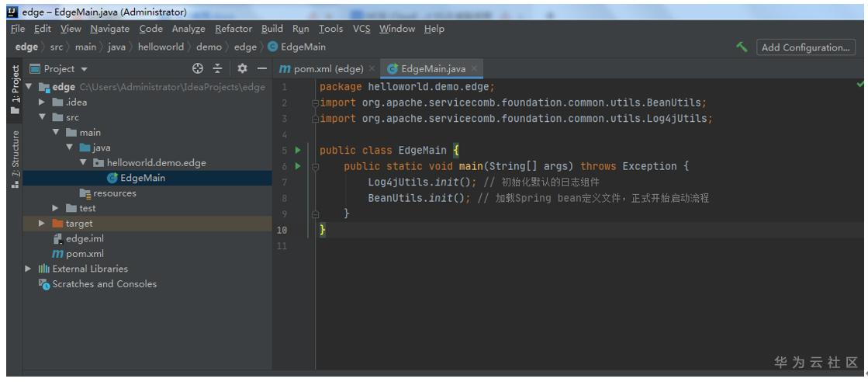Run class EdgeMain via line 5 gutter arrow

coord(298,151)
